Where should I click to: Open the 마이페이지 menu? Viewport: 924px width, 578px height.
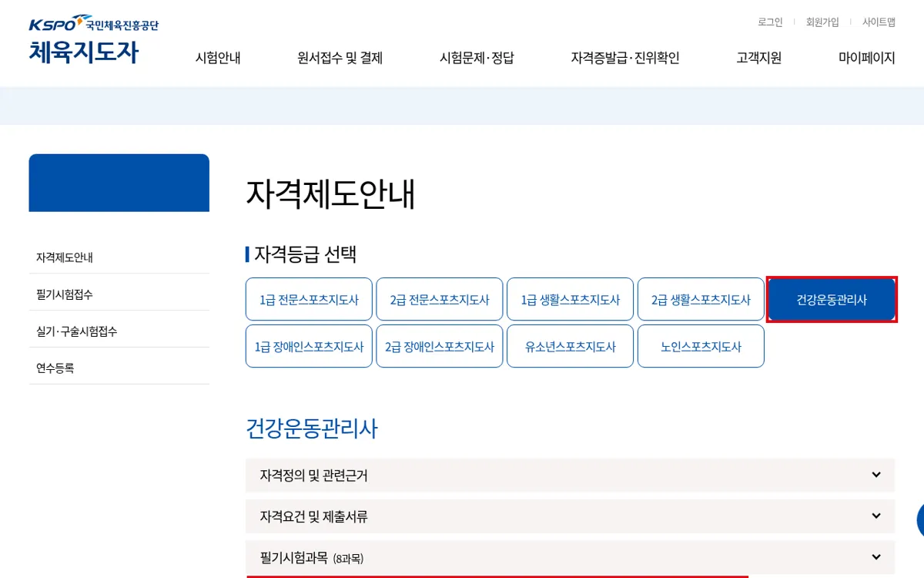(x=867, y=58)
